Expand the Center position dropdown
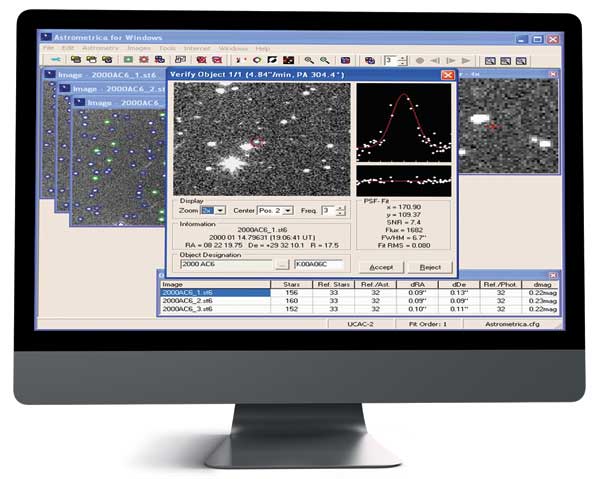 [287, 211]
